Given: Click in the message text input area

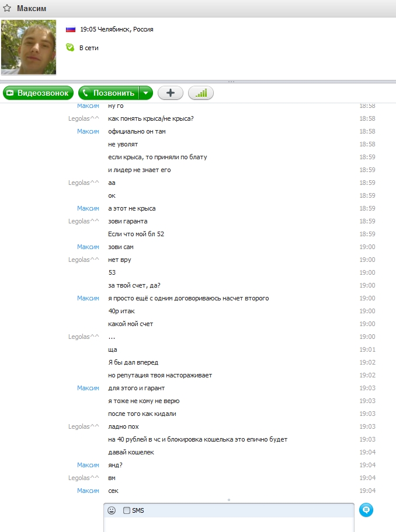Looking at the screenshot, I should point(228,524).
